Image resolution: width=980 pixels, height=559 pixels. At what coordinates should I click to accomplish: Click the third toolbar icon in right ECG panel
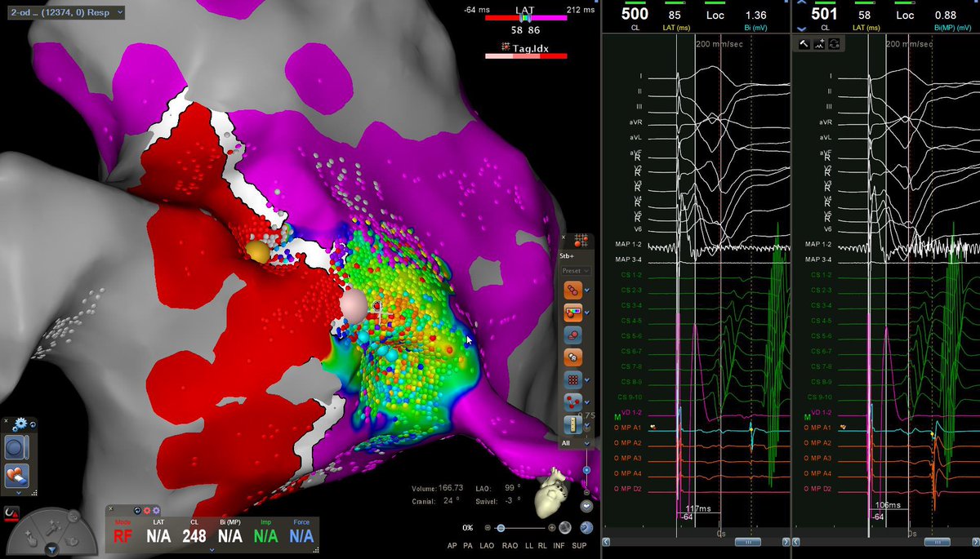click(x=834, y=44)
